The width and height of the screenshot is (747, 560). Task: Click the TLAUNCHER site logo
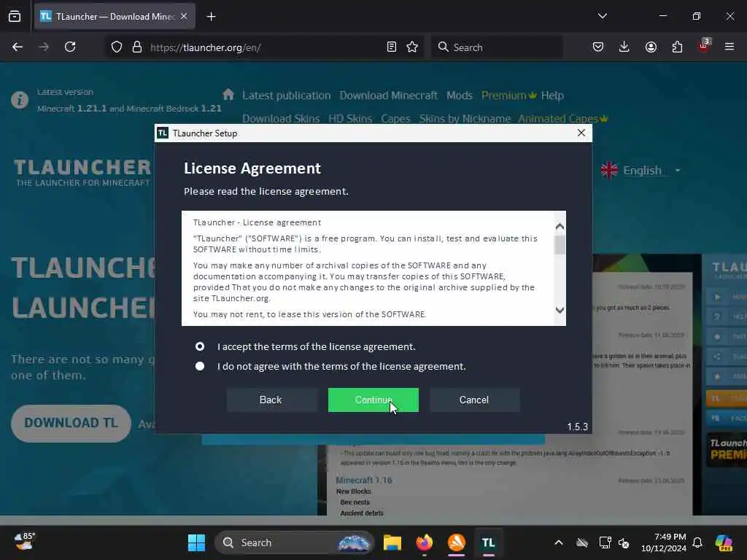82,172
